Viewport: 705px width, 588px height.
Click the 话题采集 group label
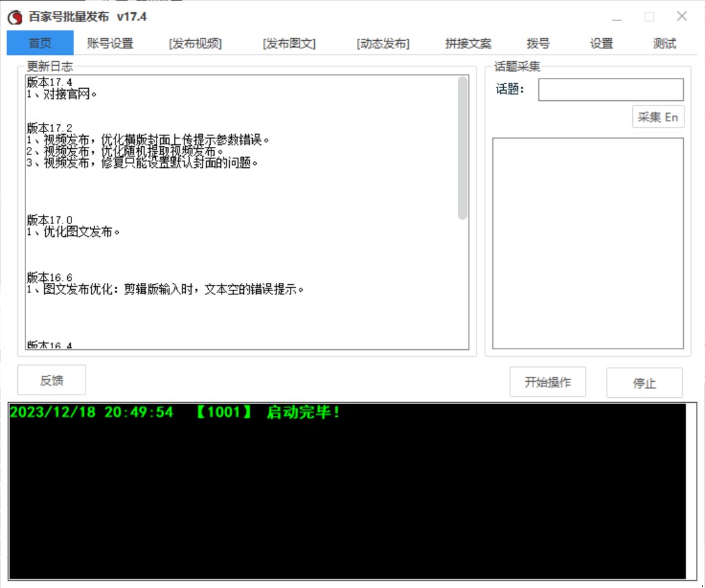[517, 66]
